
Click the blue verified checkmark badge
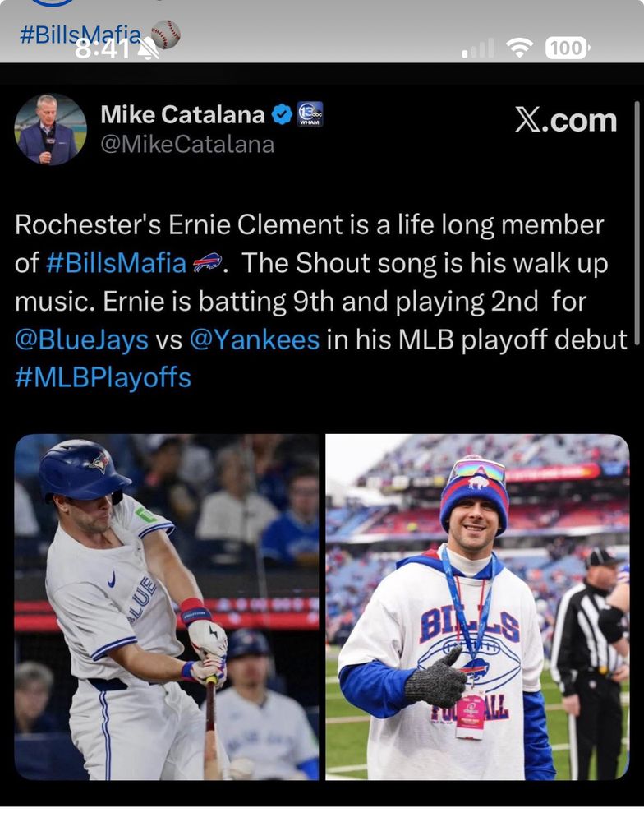282,115
